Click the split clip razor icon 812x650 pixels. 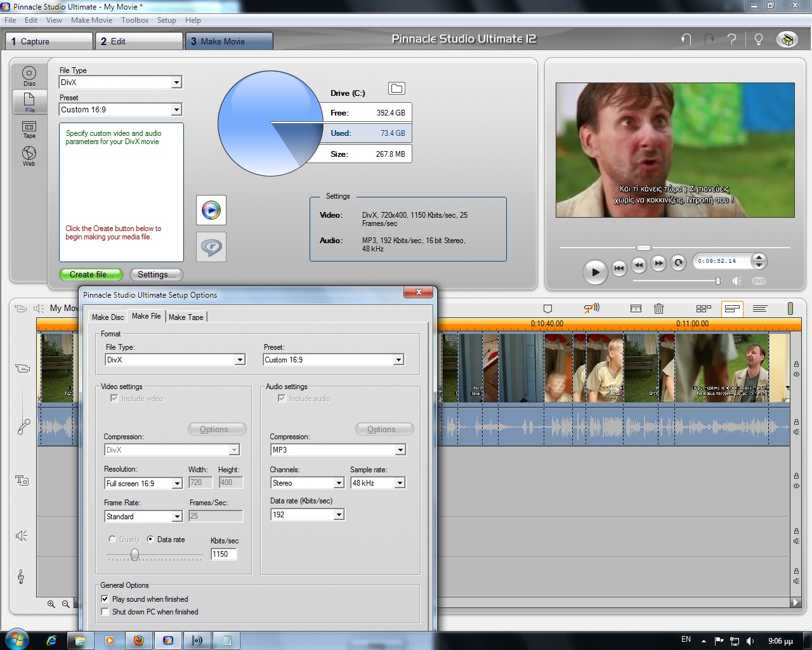click(636, 308)
